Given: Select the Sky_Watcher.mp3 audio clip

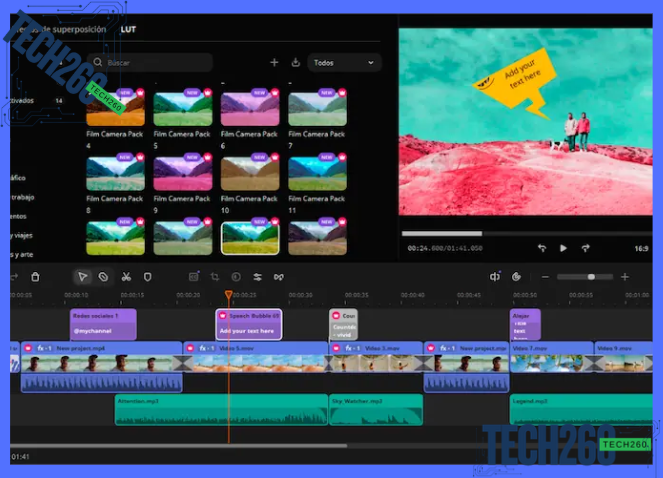Looking at the screenshot, I should pyautogui.click(x=376, y=409).
